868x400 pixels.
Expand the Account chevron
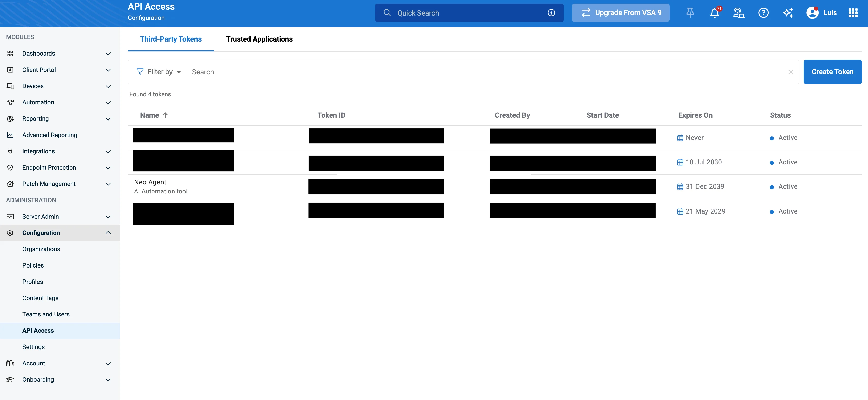tap(108, 363)
